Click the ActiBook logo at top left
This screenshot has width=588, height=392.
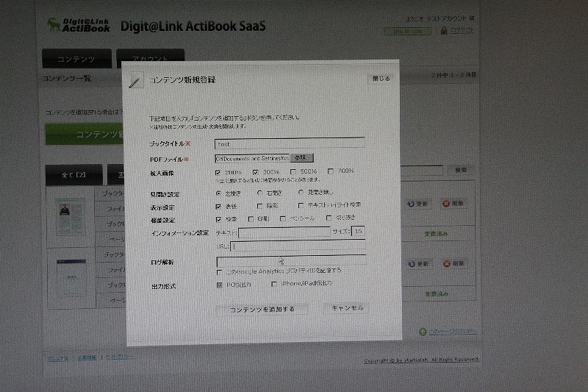coord(79,25)
